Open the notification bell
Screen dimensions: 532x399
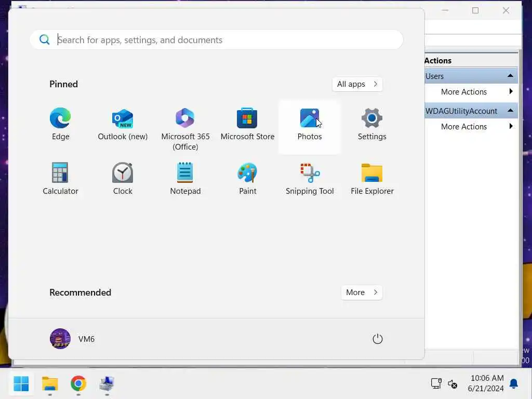click(514, 384)
